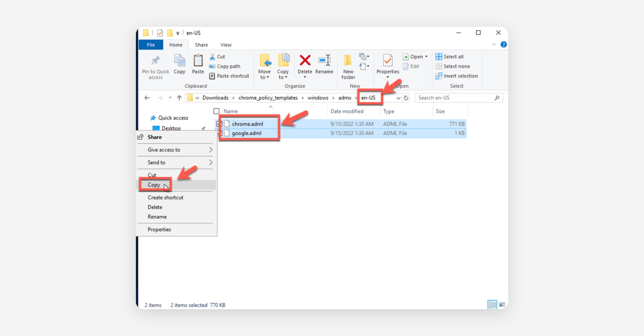Screen dimensions: 644x336
Task: Navigate to the windows breadcrumb folder
Action: coord(318,98)
